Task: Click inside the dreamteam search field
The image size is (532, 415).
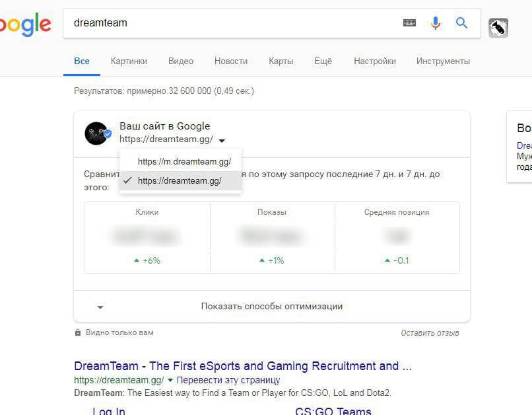Action: pos(234,23)
